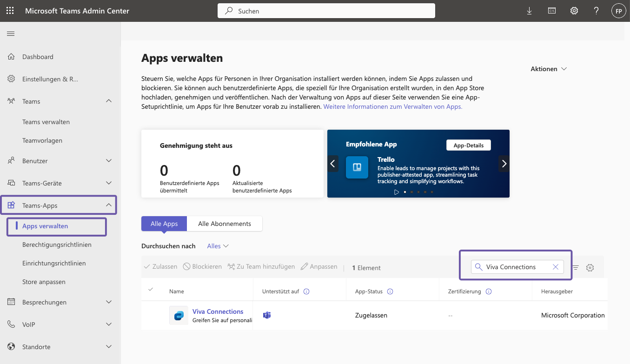Click the Viva Connections app icon
630x364 pixels.
click(x=179, y=315)
